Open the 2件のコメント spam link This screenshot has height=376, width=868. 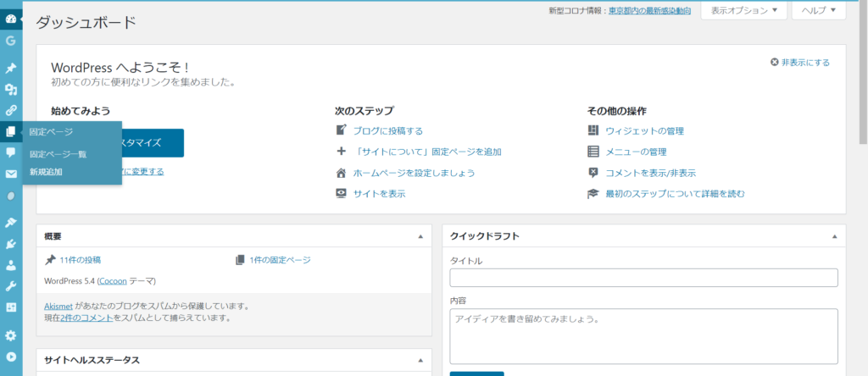87,318
